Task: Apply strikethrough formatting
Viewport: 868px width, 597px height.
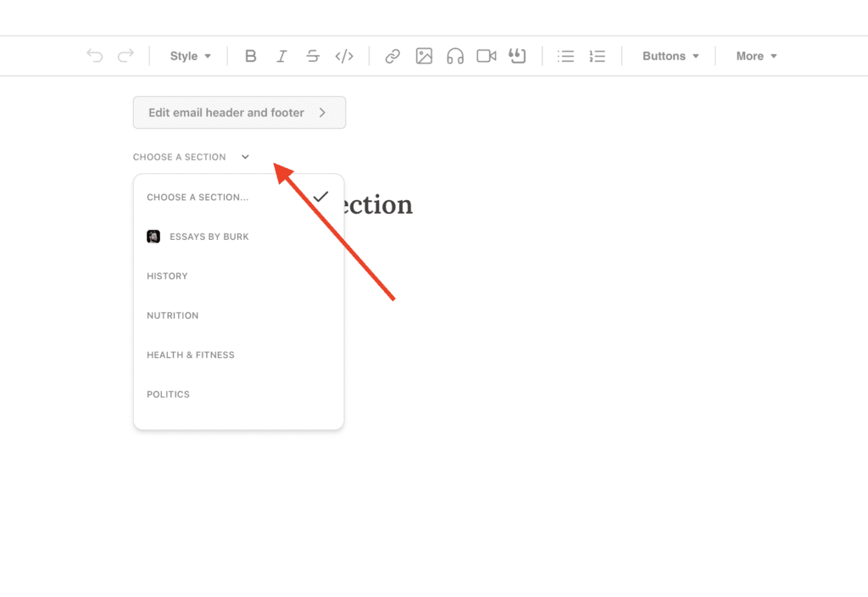Action: click(x=313, y=55)
